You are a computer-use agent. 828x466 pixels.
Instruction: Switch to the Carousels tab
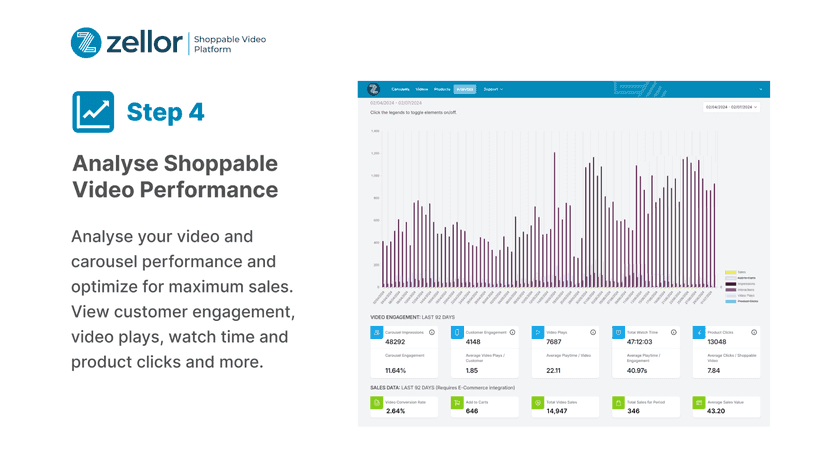tap(400, 89)
